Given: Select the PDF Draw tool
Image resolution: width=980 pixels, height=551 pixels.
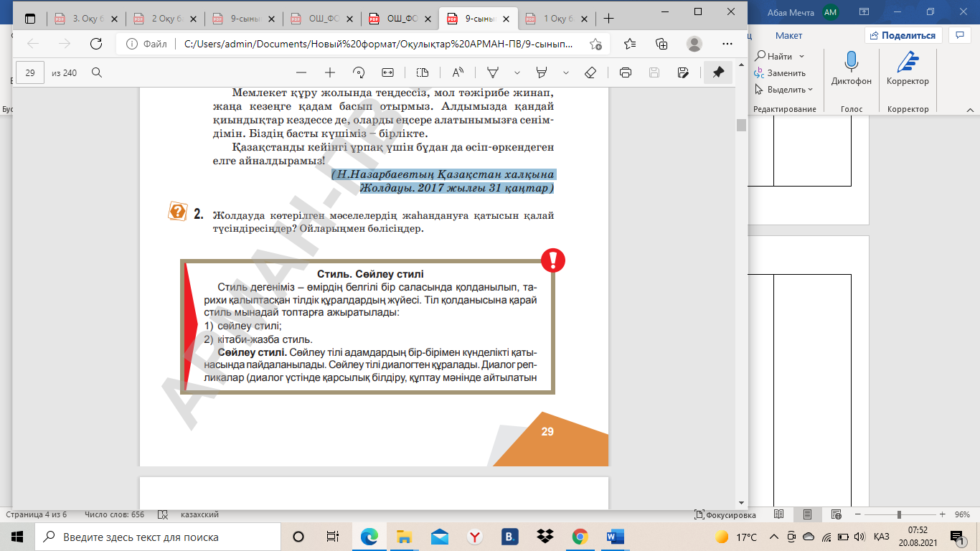Looking at the screenshot, I should (493, 72).
